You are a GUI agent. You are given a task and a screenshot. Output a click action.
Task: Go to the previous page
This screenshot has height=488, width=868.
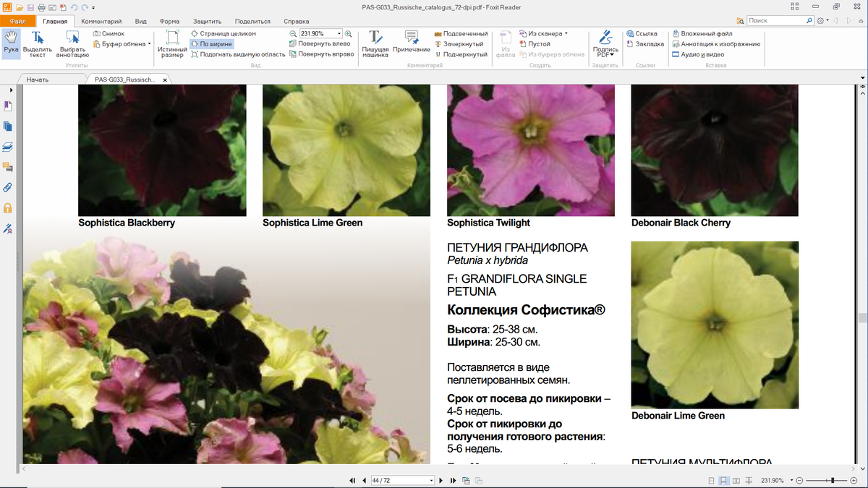click(x=364, y=481)
